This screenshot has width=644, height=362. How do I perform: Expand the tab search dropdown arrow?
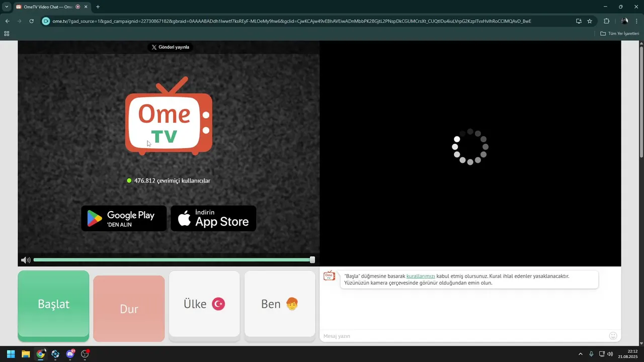7,7
